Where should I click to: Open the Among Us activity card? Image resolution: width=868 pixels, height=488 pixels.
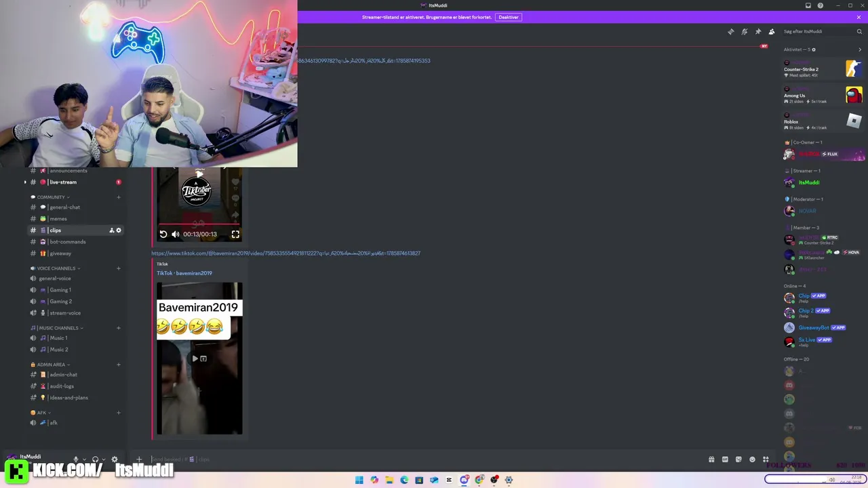823,96
